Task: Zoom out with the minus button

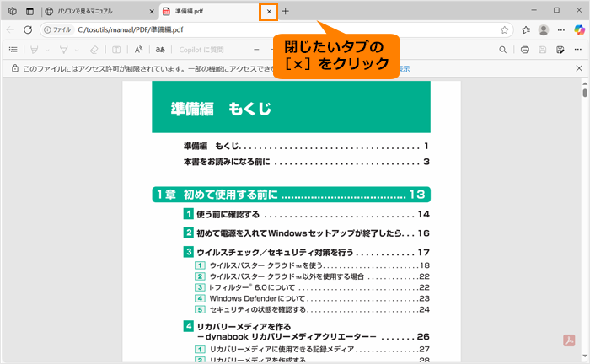Action: tap(256, 50)
